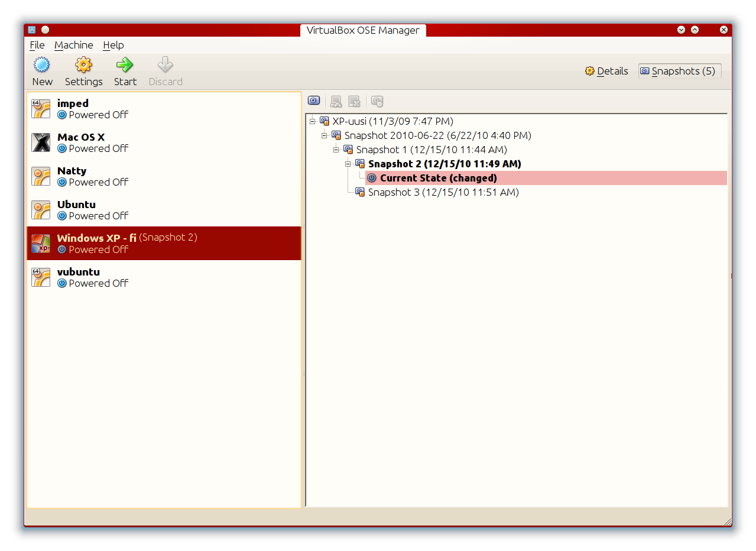The image size is (756, 551).
Task: Open the Help menu
Action: [113, 45]
